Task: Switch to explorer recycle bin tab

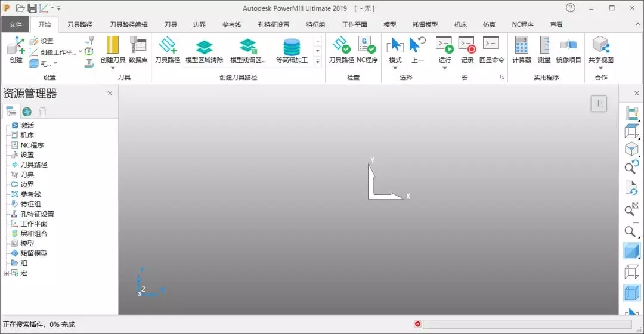Action: [43, 112]
